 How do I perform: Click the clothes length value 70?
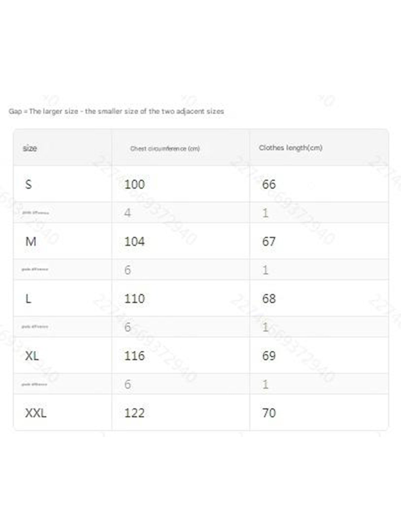[269, 413]
